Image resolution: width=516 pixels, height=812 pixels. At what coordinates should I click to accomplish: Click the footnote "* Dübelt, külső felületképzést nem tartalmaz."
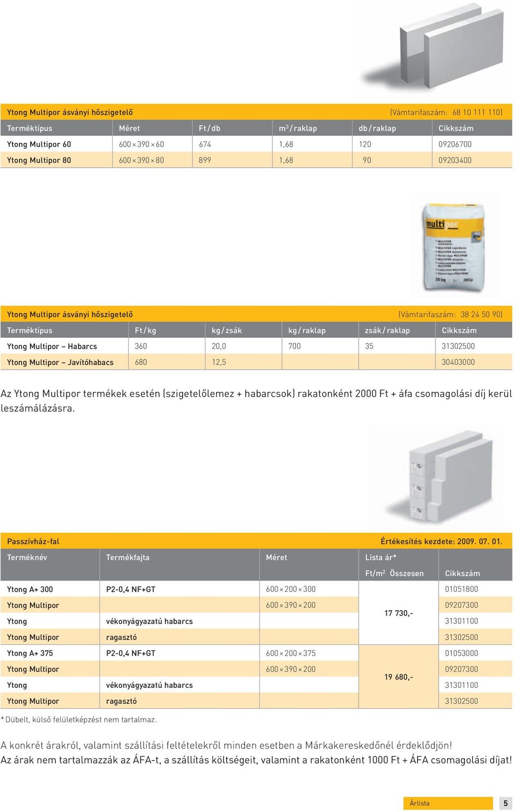(79, 720)
